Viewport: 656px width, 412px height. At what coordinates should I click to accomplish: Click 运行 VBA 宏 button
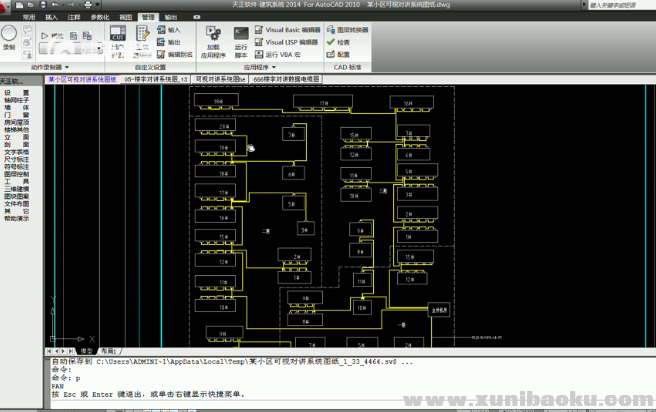pos(282,54)
